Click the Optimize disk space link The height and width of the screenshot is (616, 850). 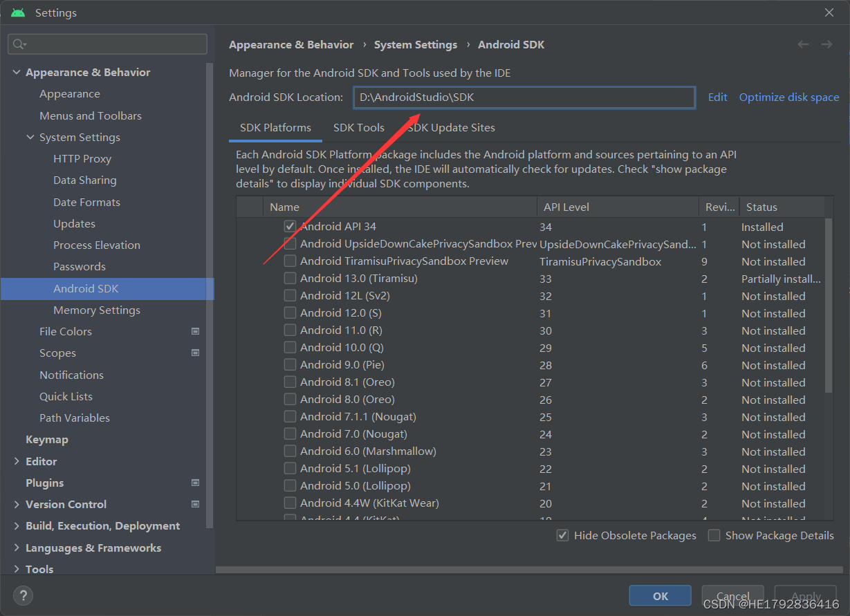click(x=788, y=97)
